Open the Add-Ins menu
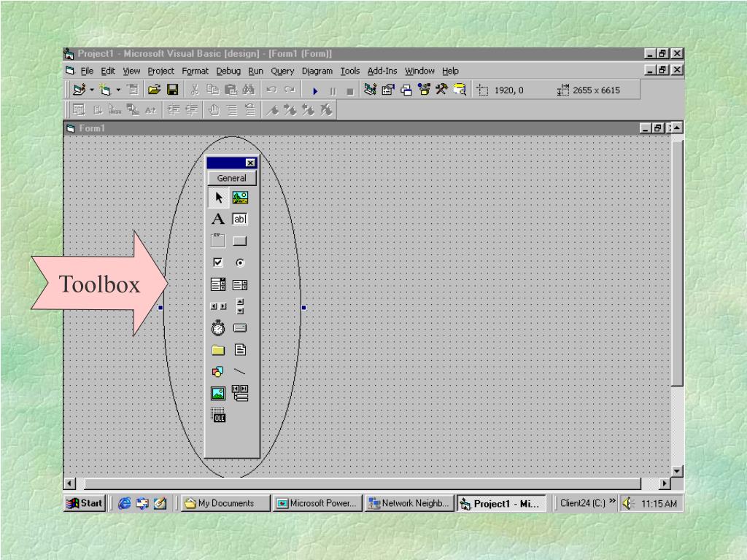 pyautogui.click(x=382, y=71)
